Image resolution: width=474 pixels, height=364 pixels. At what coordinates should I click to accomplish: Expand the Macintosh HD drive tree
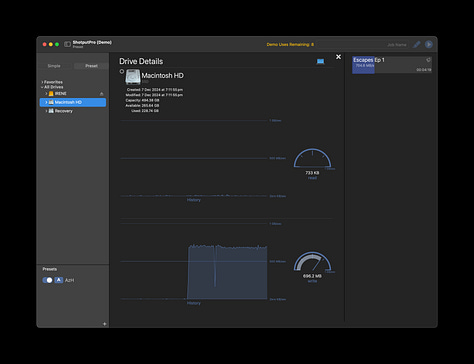coord(46,102)
